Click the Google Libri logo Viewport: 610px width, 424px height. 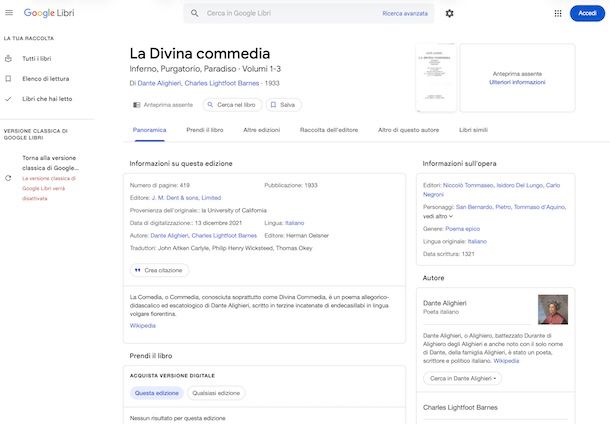[49, 13]
